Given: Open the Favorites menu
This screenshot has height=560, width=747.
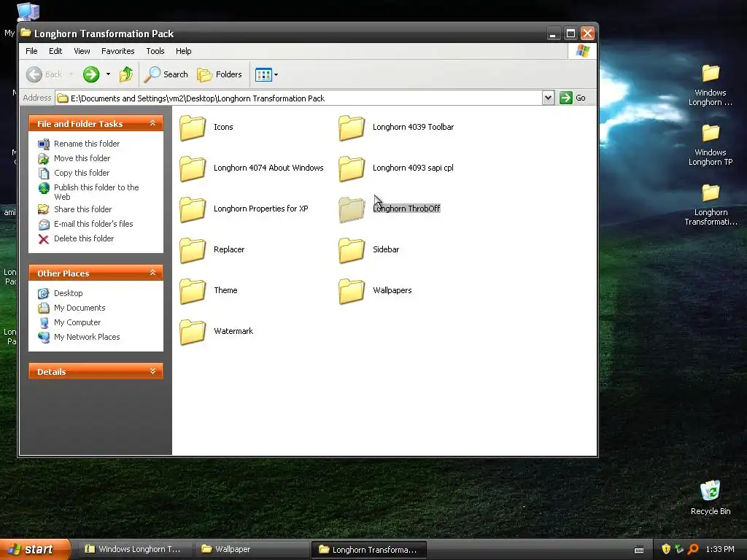Looking at the screenshot, I should pyautogui.click(x=117, y=51).
